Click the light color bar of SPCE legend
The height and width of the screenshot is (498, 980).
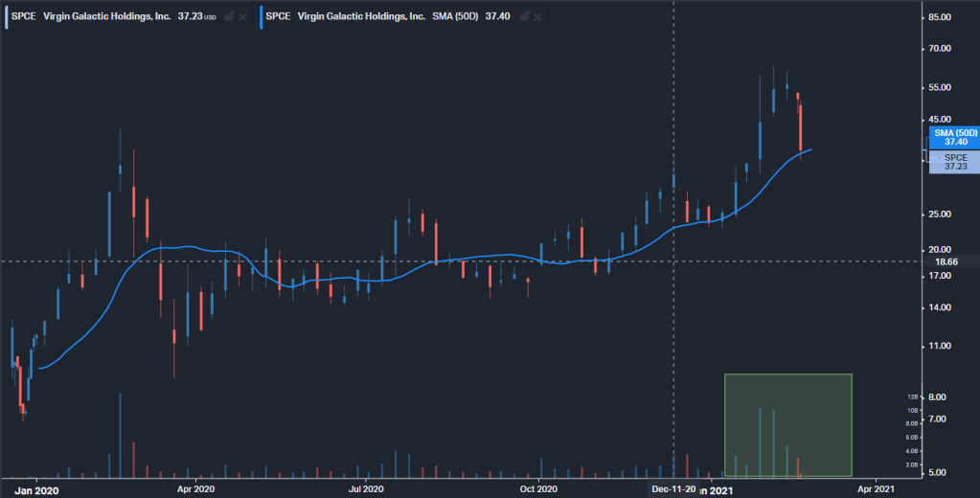[x=5, y=16]
